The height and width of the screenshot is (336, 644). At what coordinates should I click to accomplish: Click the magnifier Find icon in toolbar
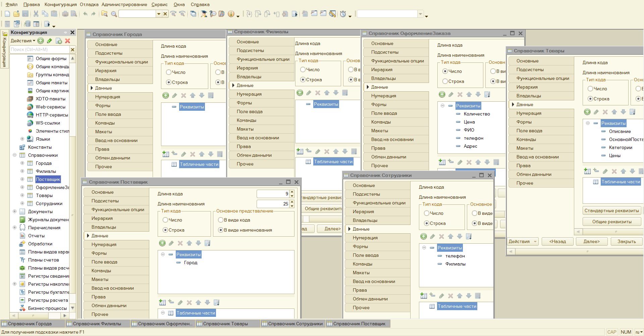(114, 14)
